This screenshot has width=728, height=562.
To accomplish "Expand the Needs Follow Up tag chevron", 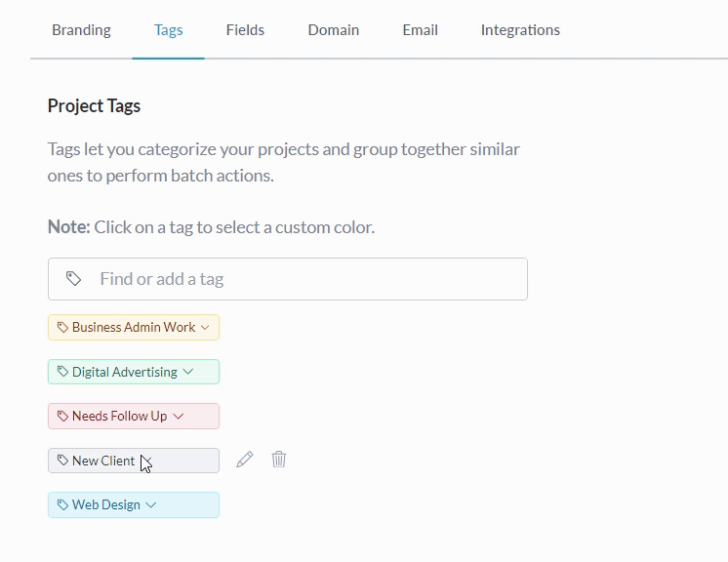I will (178, 417).
